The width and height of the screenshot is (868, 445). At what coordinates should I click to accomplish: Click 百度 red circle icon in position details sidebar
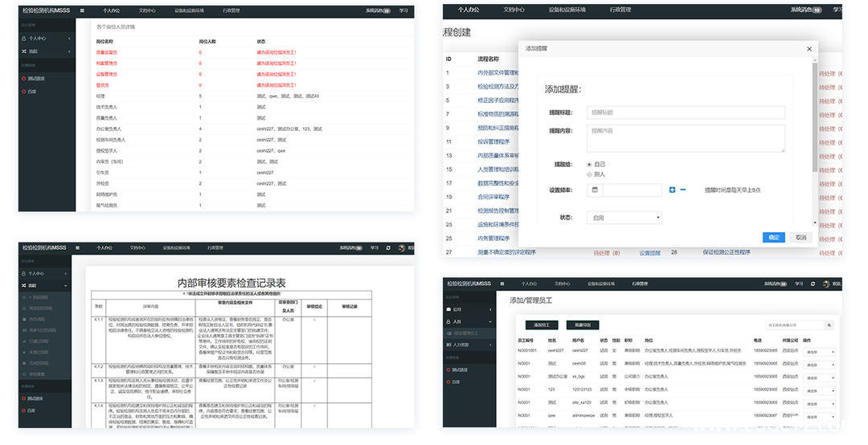pyautogui.click(x=24, y=92)
